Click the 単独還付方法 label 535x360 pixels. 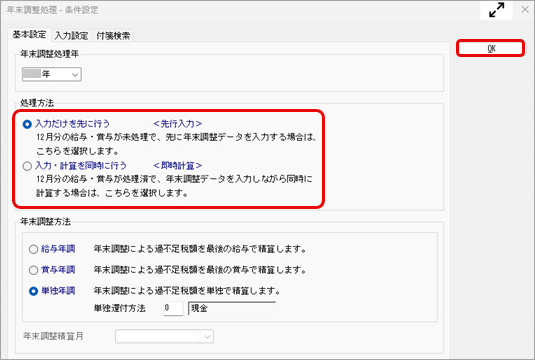pos(120,308)
